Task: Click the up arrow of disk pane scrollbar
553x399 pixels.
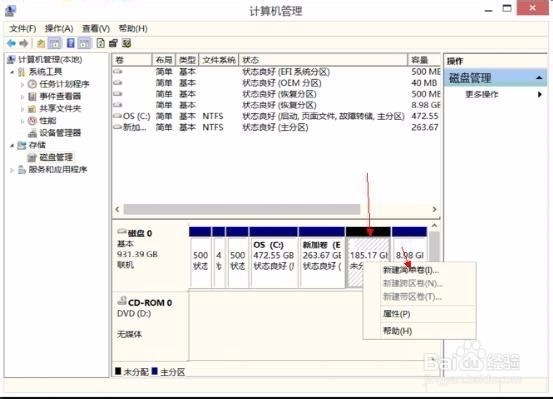Action: (x=434, y=226)
